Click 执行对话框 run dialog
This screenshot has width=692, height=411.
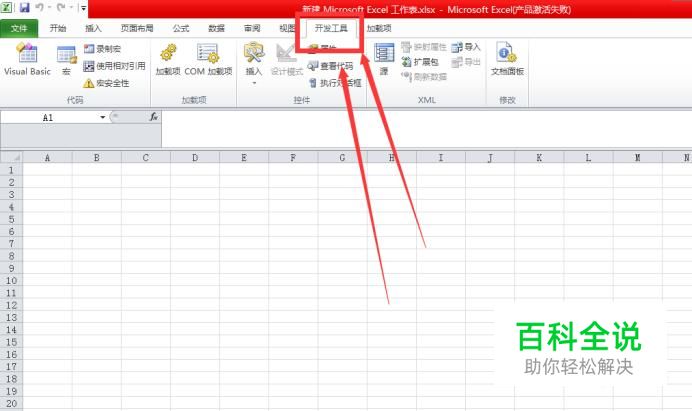tap(335, 83)
